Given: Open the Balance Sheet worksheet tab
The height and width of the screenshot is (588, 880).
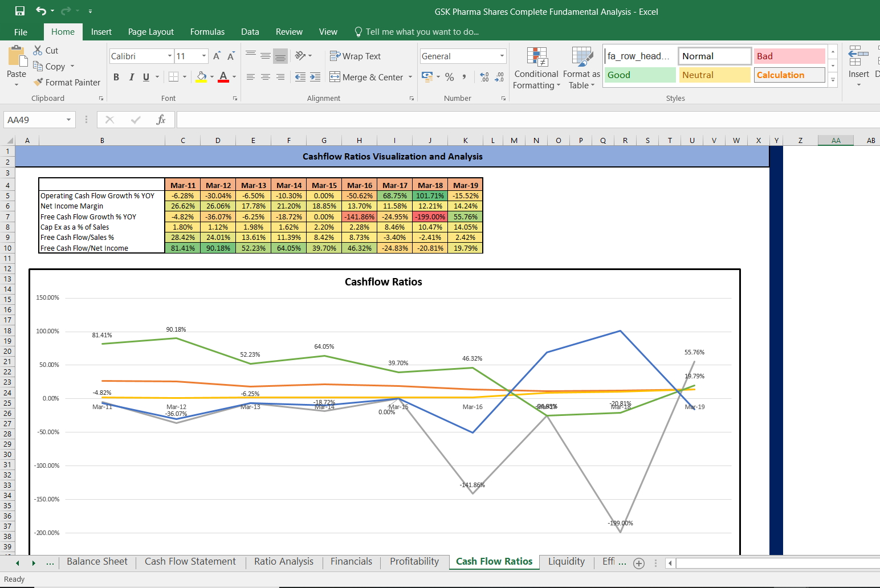Looking at the screenshot, I should [x=97, y=562].
